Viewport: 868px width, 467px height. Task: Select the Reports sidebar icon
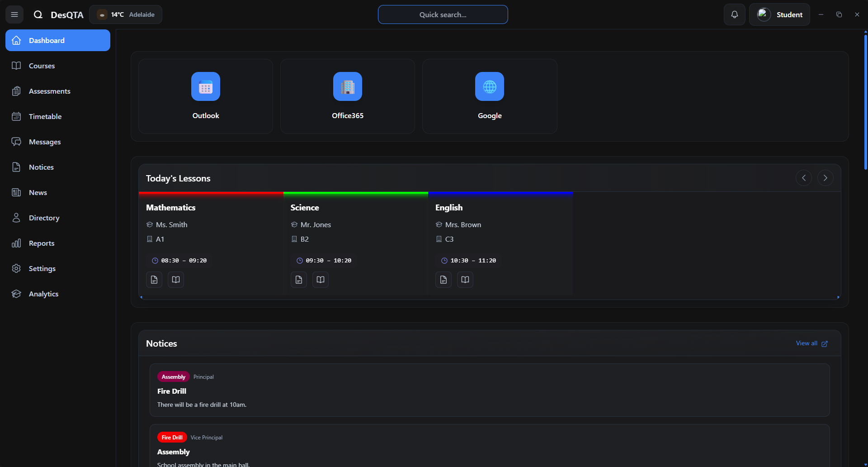[x=16, y=243]
